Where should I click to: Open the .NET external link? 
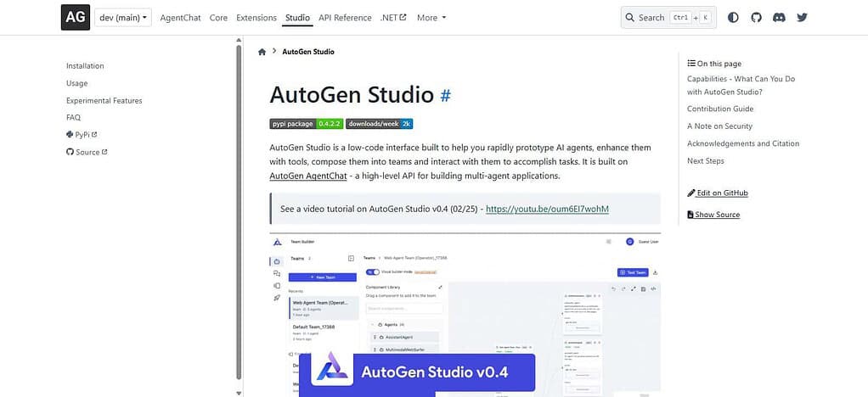pyautogui.click(x=393, y=18)
